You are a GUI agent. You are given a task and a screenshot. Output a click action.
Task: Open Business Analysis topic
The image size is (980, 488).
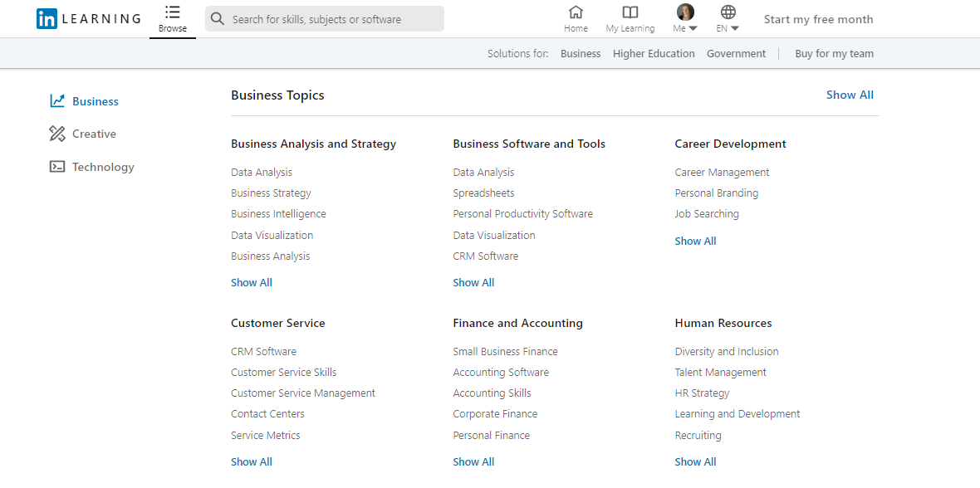[x=271, y=256]
